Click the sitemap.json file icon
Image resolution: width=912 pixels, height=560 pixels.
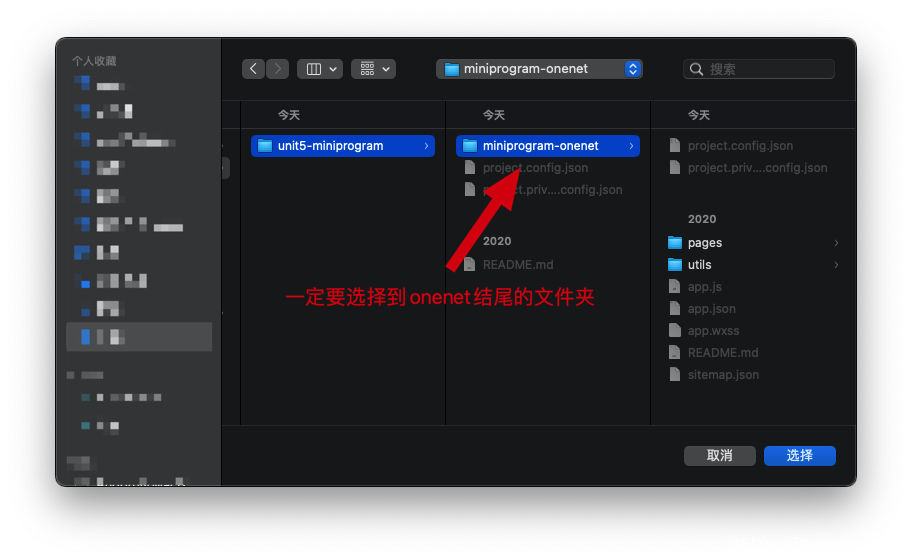pos(675,375)
